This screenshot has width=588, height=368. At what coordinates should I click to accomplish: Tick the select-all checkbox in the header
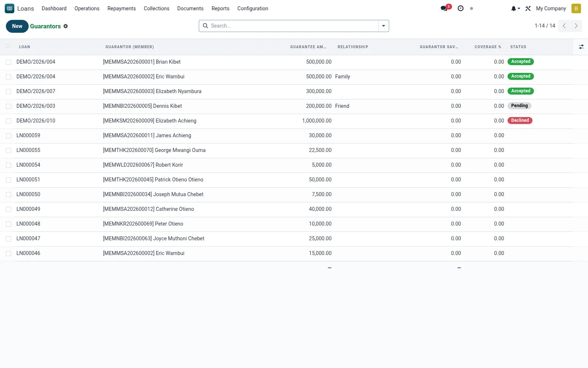[8, 46]
